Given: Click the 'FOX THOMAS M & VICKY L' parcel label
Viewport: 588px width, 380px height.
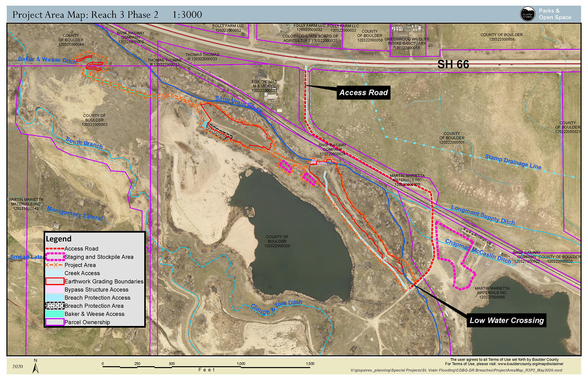Looking at the screenshot, I should coord(264,86).
